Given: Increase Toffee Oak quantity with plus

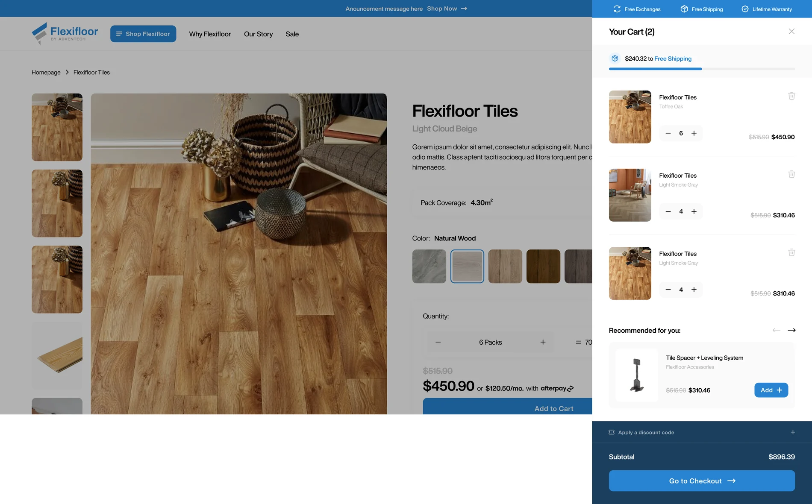Looking at the screenshot, I should tap(694, 133).
